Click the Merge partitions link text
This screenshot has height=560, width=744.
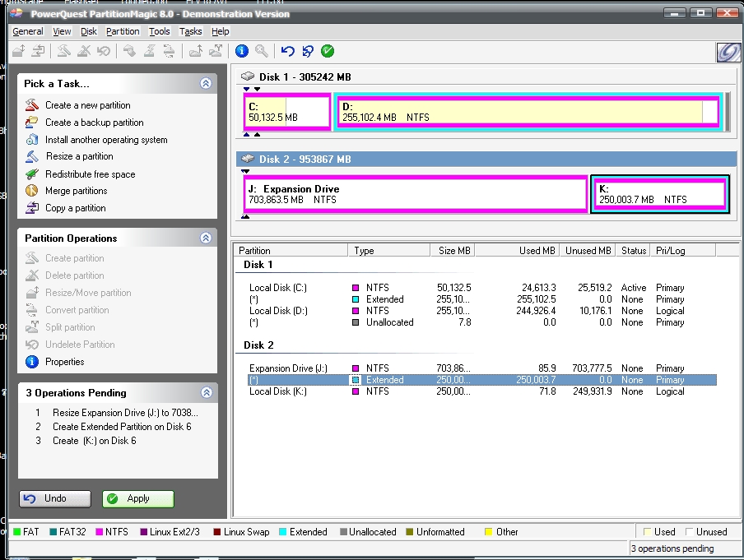[77, 191]
